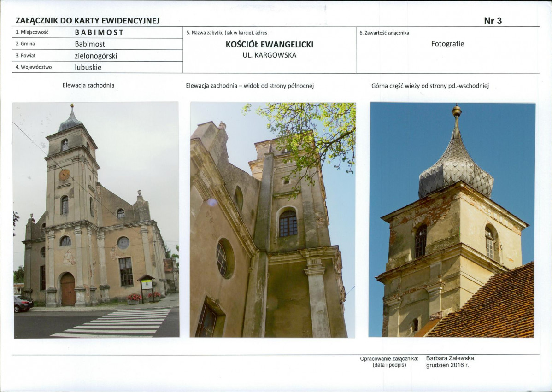Click the KOŚCIÓŁ EWANGELICKI title text
The height and width of the screenshot is (392, 552).
[x=269, y=44]
